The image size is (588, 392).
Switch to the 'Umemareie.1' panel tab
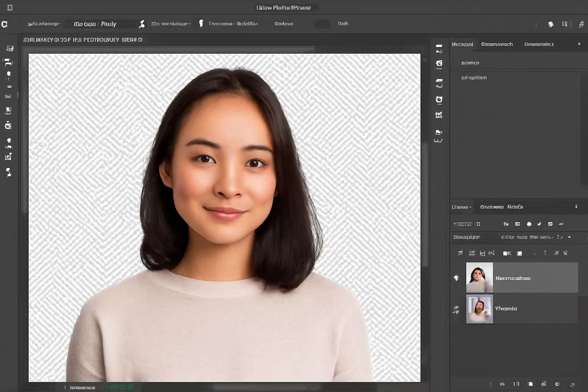539,44
